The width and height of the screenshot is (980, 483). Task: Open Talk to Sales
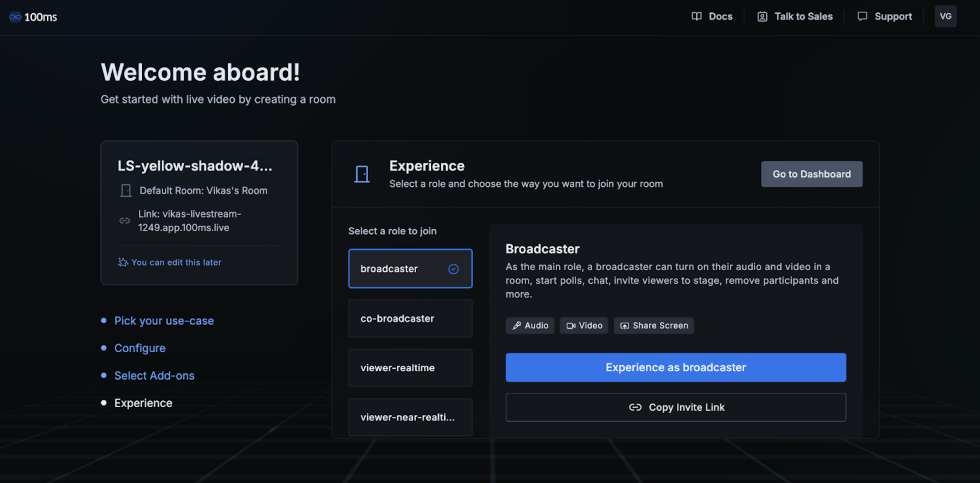(795, 16)
